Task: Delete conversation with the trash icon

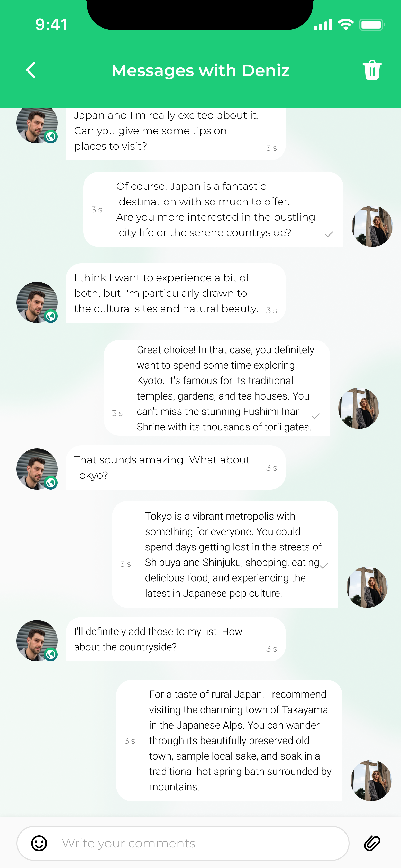Action: (372, 70)
